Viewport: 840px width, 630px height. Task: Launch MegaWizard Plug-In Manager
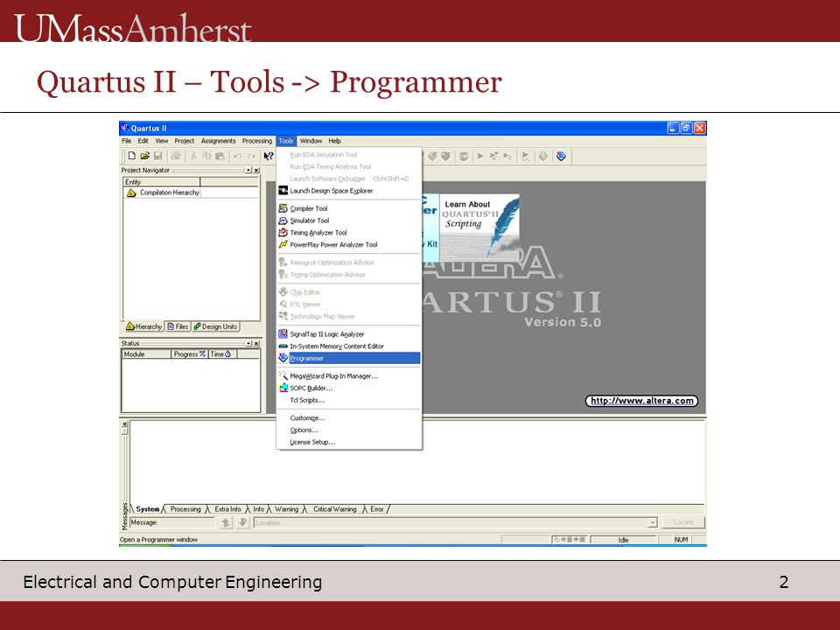tap(349, 376)
